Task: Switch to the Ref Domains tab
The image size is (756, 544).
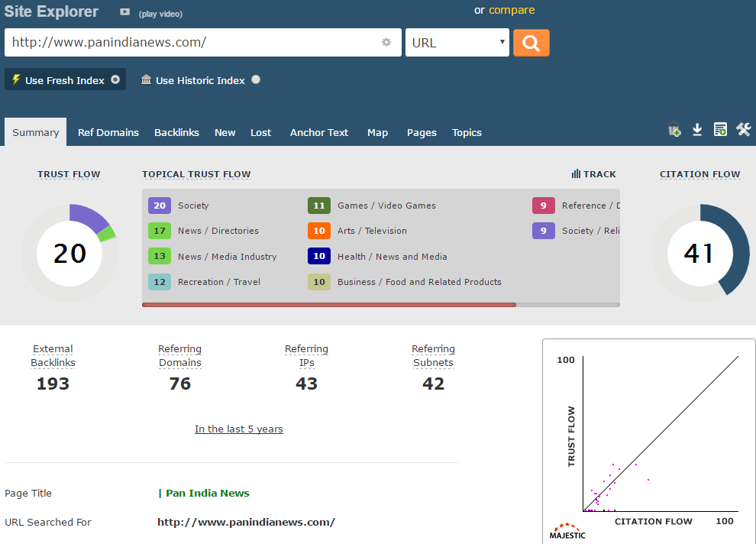Action: (108, 132)
